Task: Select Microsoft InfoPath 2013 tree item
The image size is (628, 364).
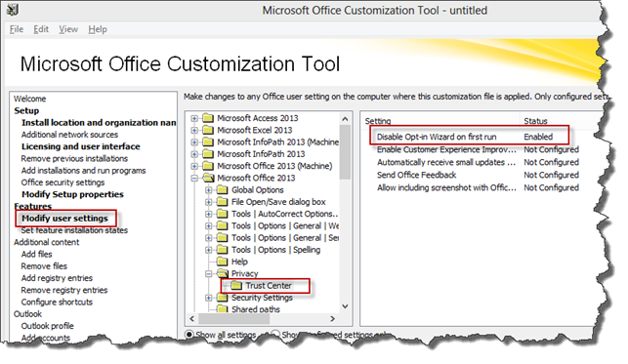Action: [261, 154]
